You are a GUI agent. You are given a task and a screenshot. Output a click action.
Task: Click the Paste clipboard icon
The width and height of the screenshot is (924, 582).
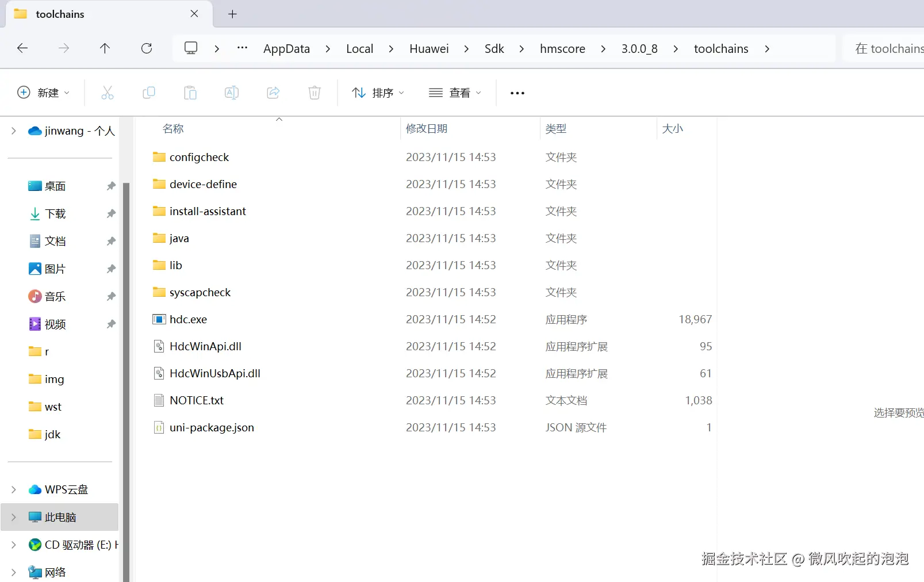tap(190, 93)
